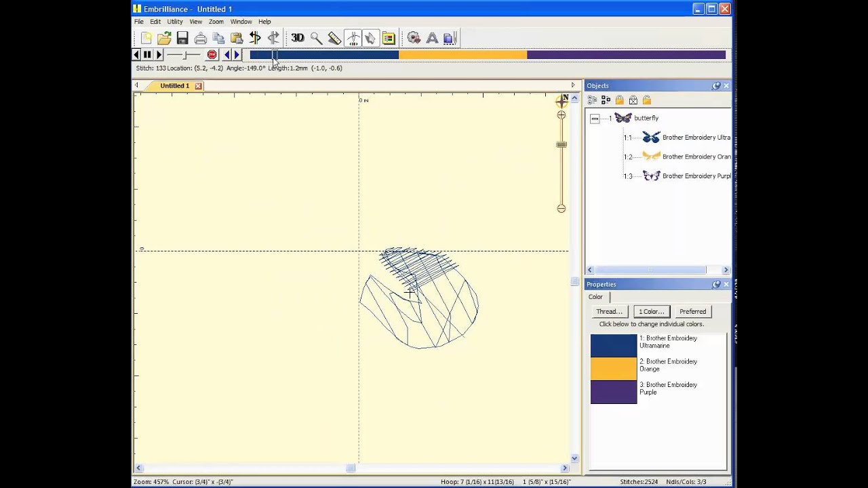868x488 pixels.
Task: Step to previous color with blue arrow
Action: tap(227, 55)
